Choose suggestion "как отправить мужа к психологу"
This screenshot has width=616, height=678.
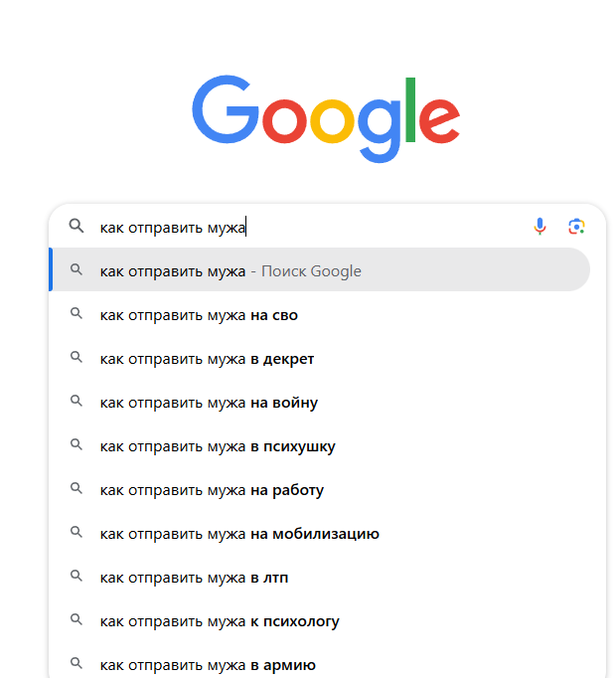[220, 621]
